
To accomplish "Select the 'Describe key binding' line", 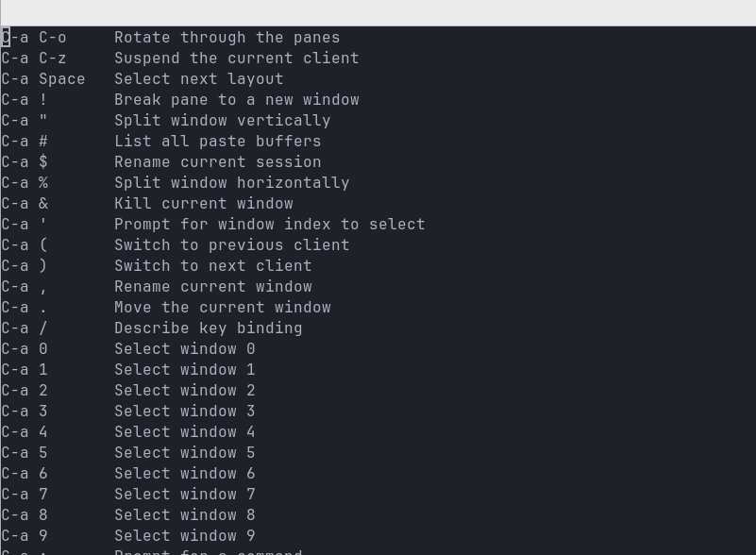I will tap(208, 328).
